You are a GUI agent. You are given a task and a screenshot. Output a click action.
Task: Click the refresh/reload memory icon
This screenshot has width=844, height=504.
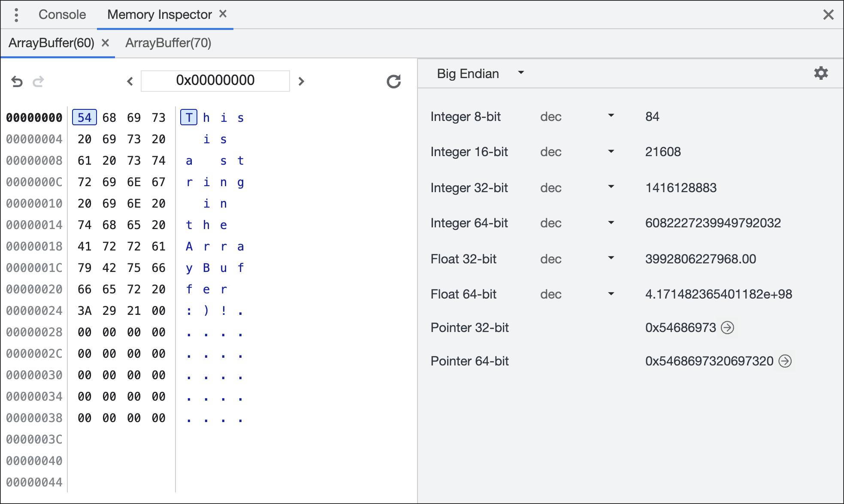click(x=393, y=81)
